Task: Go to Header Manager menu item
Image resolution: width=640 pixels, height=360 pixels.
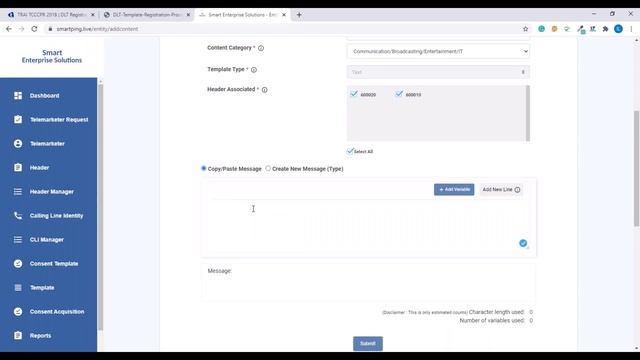Action: point(51,192)
